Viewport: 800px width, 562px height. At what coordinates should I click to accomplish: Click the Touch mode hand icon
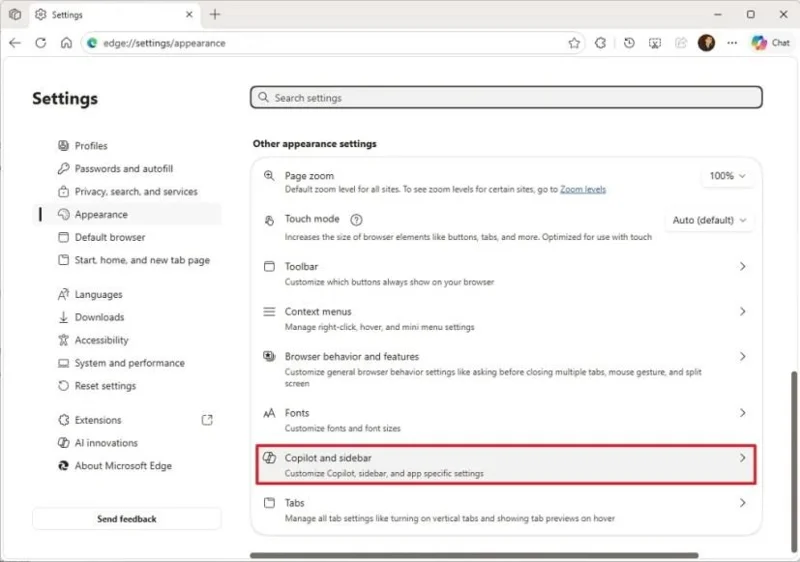point(269,220)
